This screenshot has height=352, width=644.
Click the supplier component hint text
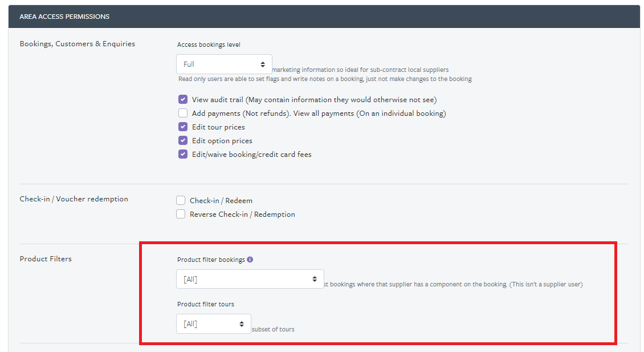click(x=453, y=284)
